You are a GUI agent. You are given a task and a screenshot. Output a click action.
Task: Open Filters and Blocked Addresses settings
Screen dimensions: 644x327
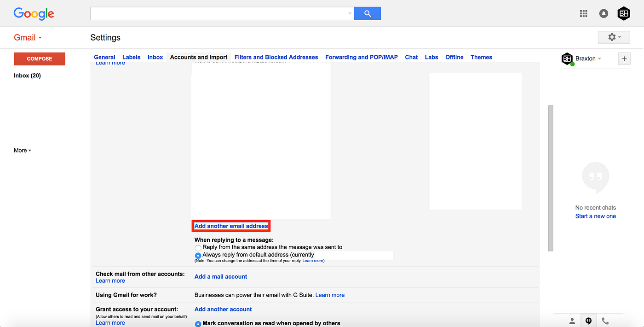[x=276, y=57]
